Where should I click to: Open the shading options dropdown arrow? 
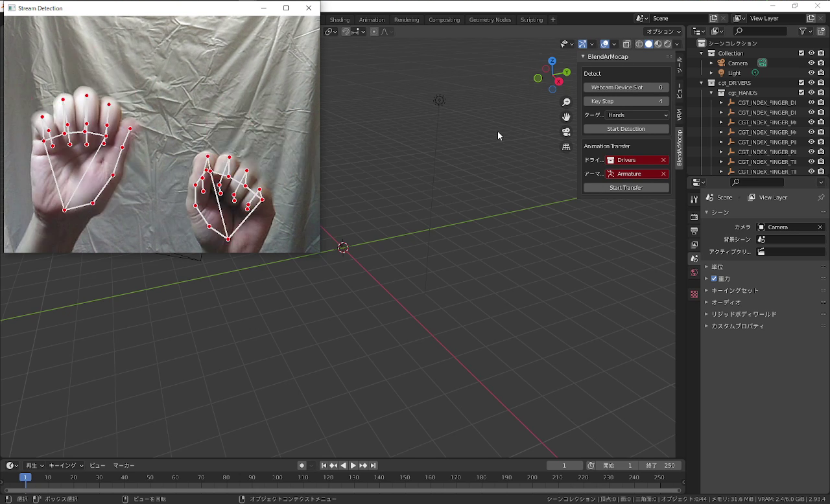tap(678, 44)
